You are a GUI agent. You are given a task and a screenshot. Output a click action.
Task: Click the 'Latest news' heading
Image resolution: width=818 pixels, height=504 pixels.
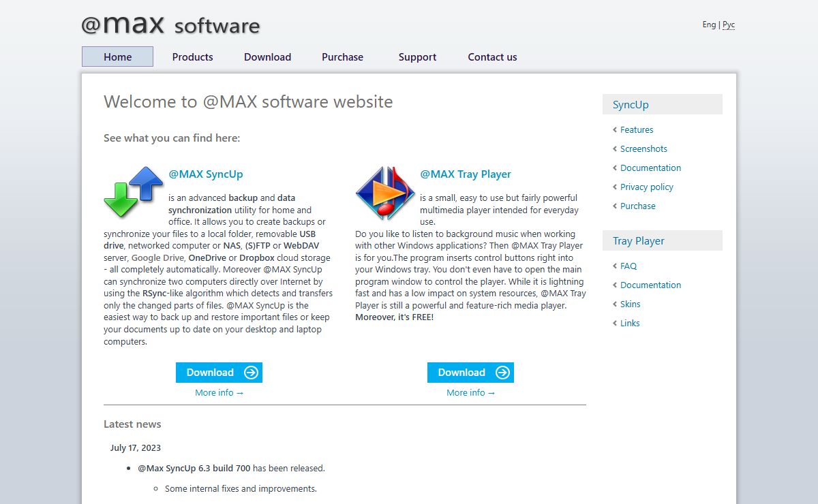pos(132,424)
